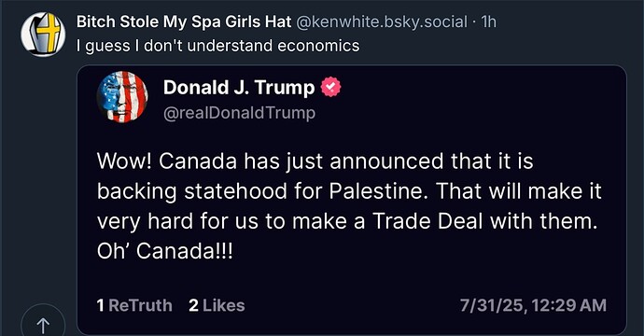Click the word "economics" in the caption
This screenshot has width=644, height=336.
318,46
